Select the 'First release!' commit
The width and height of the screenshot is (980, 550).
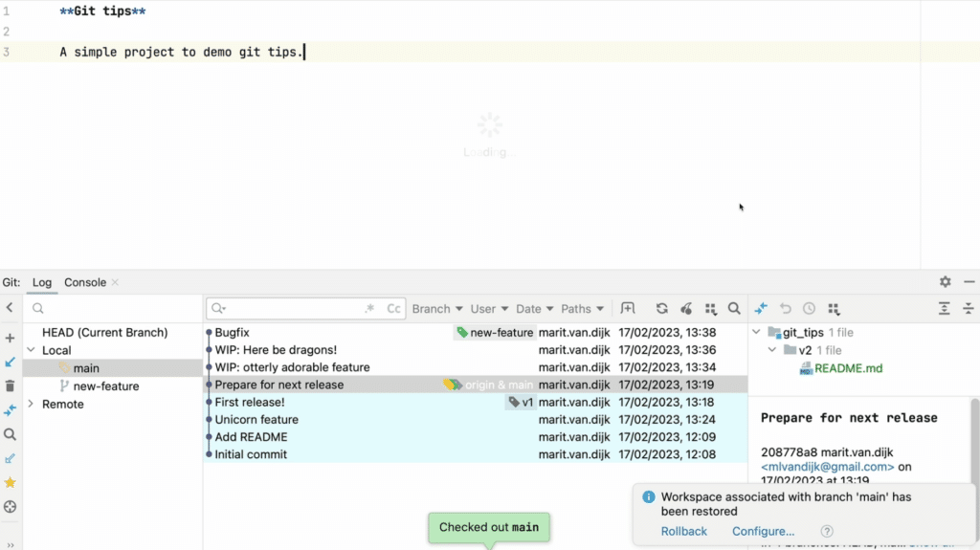click(476, 403)
